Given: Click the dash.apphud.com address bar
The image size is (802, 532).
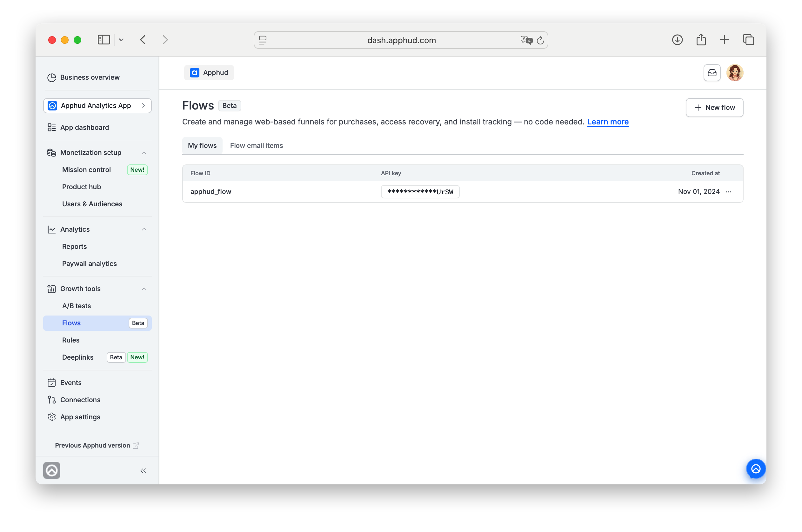Looking at the screenshot, I should coord(401,40).
